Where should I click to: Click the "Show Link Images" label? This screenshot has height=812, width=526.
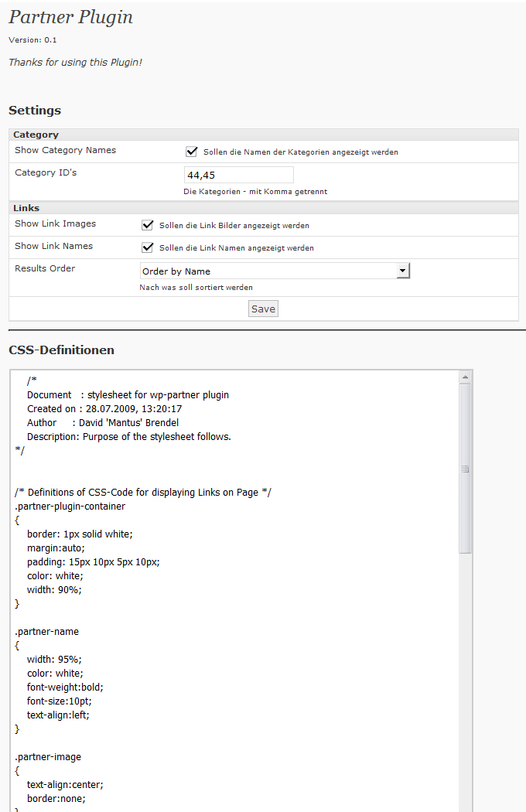point(55,223)
